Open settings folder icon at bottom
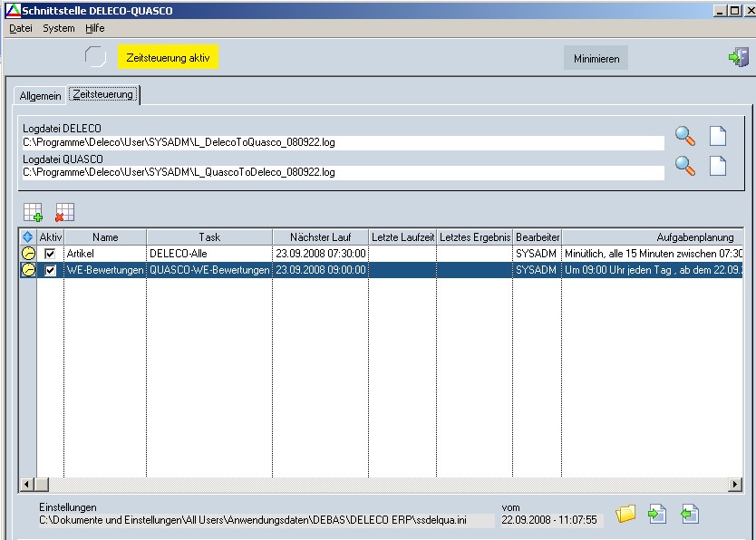Viewport: 756px width, 540px height. pyautogui.click(x=625, y=515)
